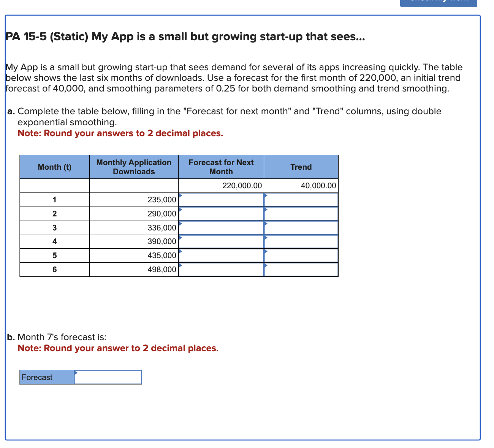
Task: Click inside the Month 7 Forecast answer box
Action: click(x=108, y=377)
